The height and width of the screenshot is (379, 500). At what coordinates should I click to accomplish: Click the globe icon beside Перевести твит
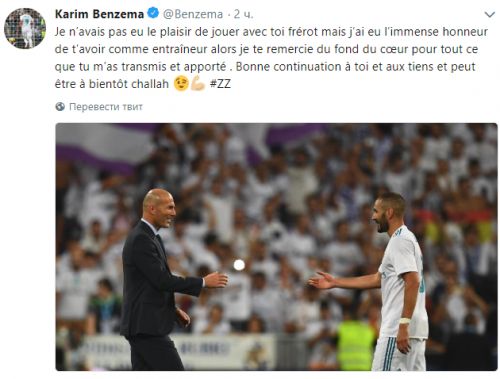click(x=60, y=107)
